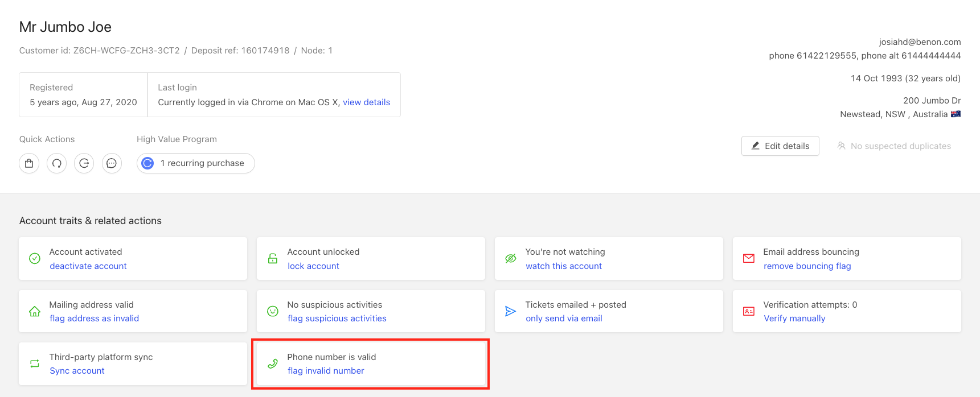980x397 pixels.
Task: Click the shopping bag quick action icon
Action: [29, 163]
